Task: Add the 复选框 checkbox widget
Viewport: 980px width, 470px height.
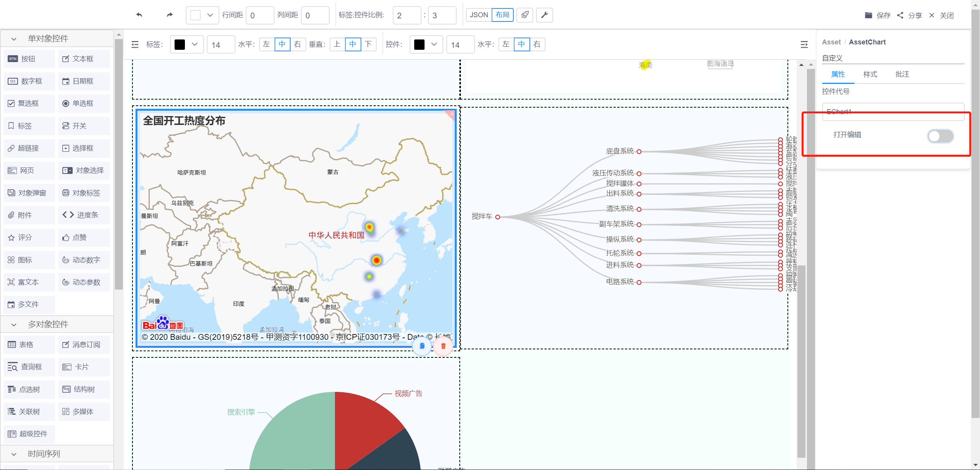Action: [29, 103]
